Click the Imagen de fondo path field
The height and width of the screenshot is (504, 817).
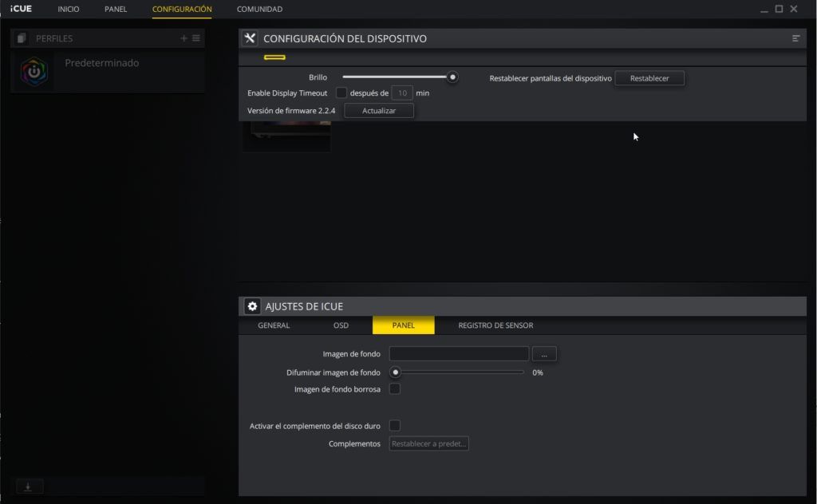459,354
